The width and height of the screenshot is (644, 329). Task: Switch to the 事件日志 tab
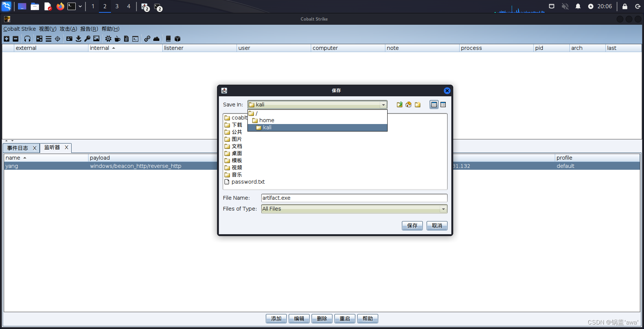pyautogui.click(x=18, y=148)
